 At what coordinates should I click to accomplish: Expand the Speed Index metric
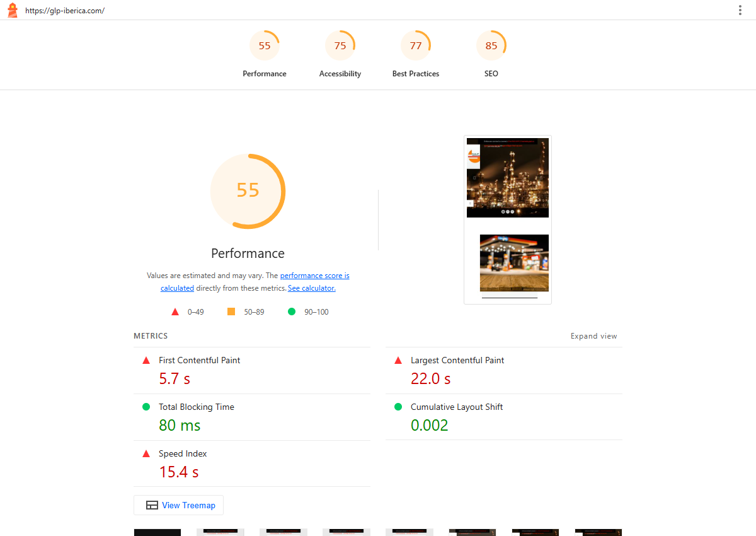pyautogui.click(x=252, y=463)
